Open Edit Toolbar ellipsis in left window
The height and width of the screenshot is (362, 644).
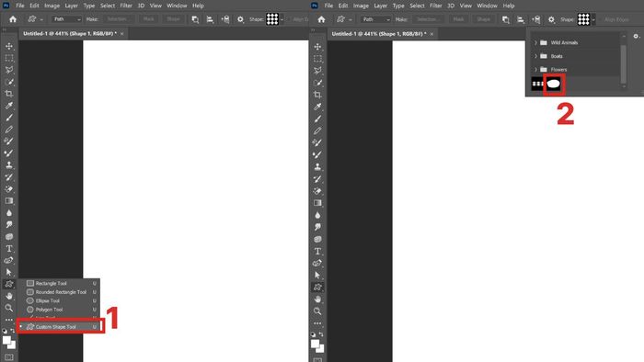click(9, 320)
